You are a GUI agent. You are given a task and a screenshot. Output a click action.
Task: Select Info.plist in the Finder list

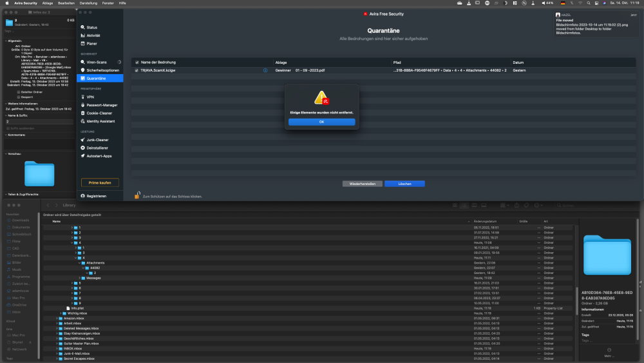point(77,308)
